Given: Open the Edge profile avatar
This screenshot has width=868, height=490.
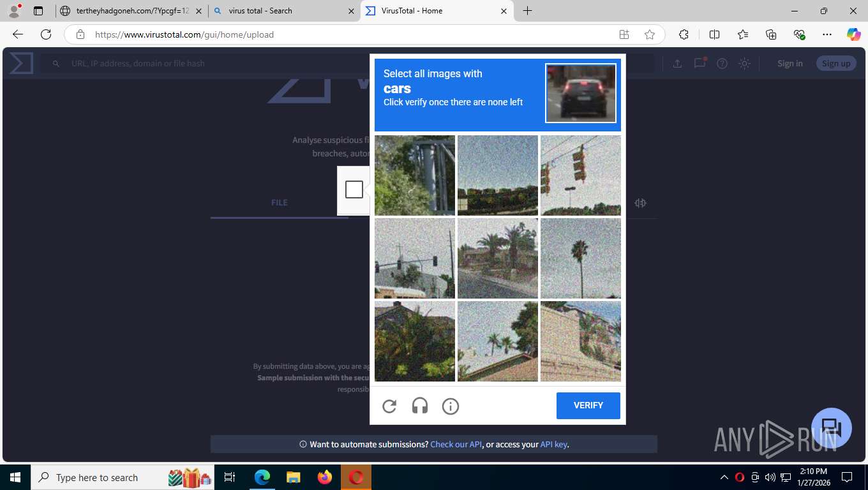Looking at the screenshot, I should (x=14, y=11).
